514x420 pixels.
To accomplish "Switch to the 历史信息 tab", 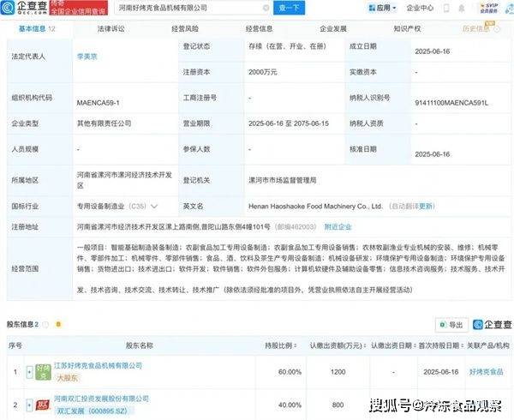I will click(476, 29).
